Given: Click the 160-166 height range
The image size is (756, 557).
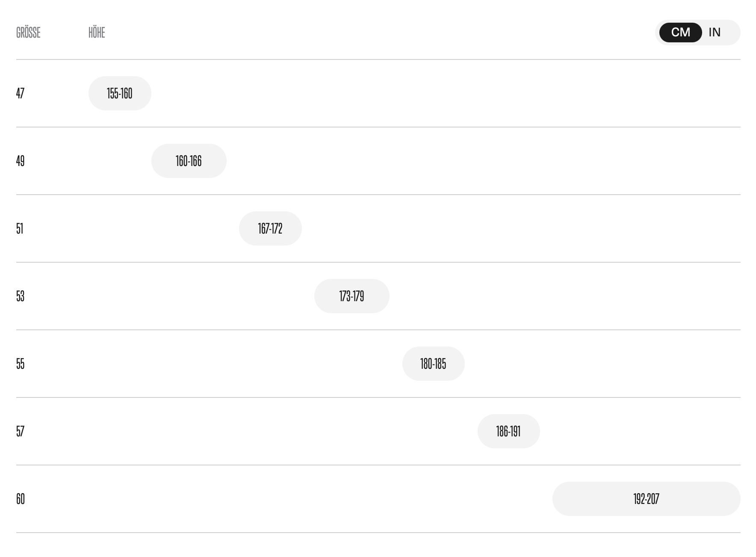Looking at the screenshot, I should (189, 161).
